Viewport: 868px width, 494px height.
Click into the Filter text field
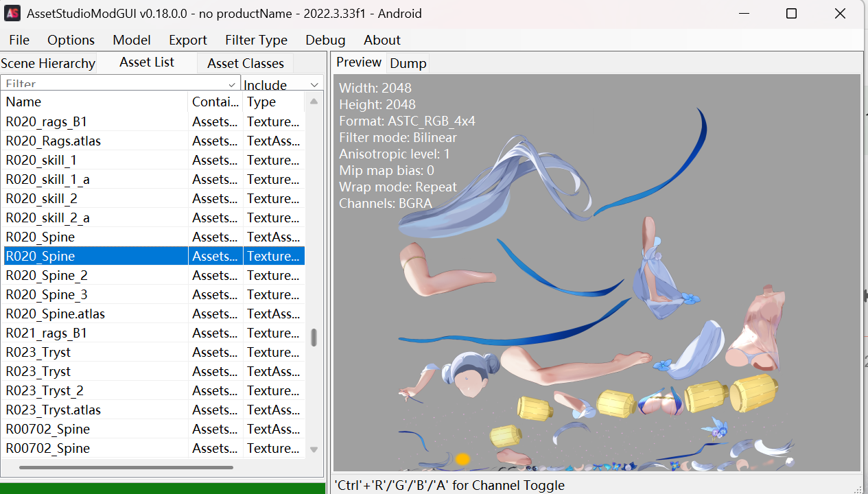[115, 84]
